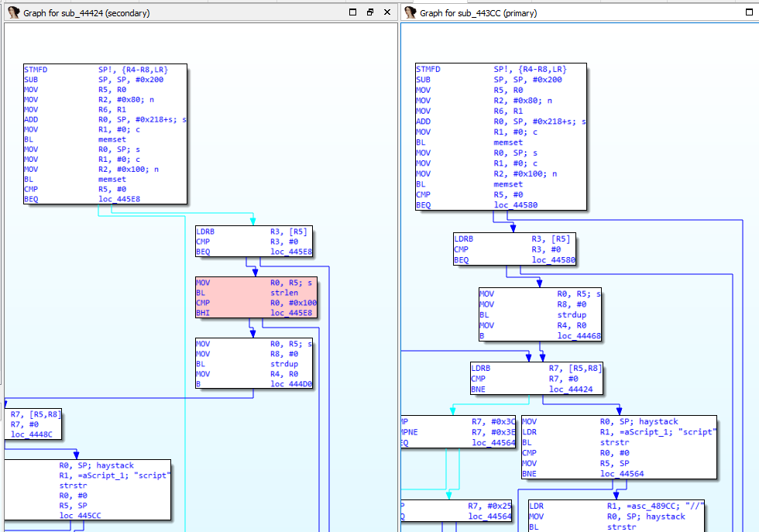The image size is (759, 532).
Task: Follow the loc_444D0 branch target
Action: click(x=294, y=383)
